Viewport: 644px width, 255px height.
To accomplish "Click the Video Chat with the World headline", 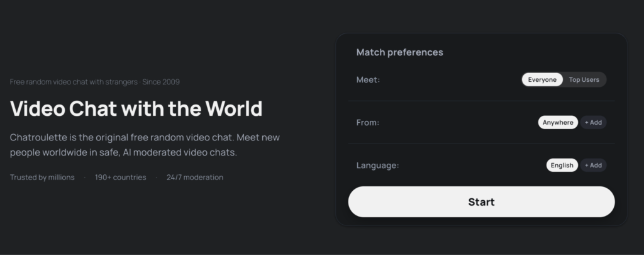I will [x=136, y=108].
